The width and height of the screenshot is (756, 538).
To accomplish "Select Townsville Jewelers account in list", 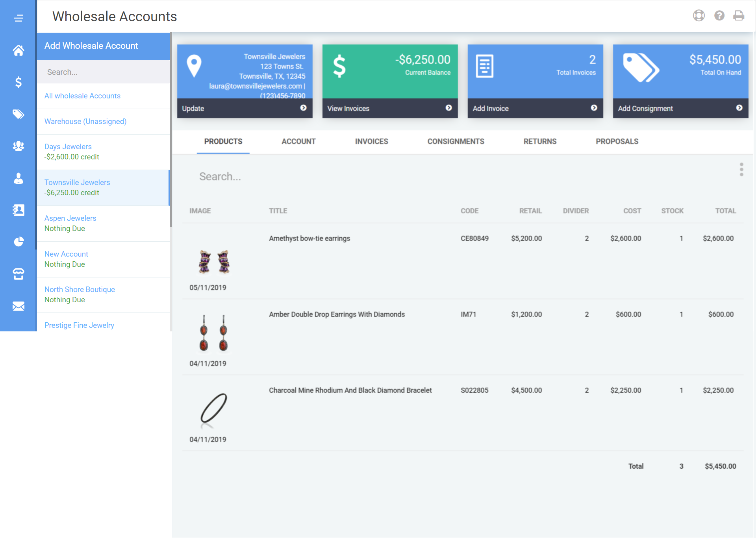I will [103, 188].
